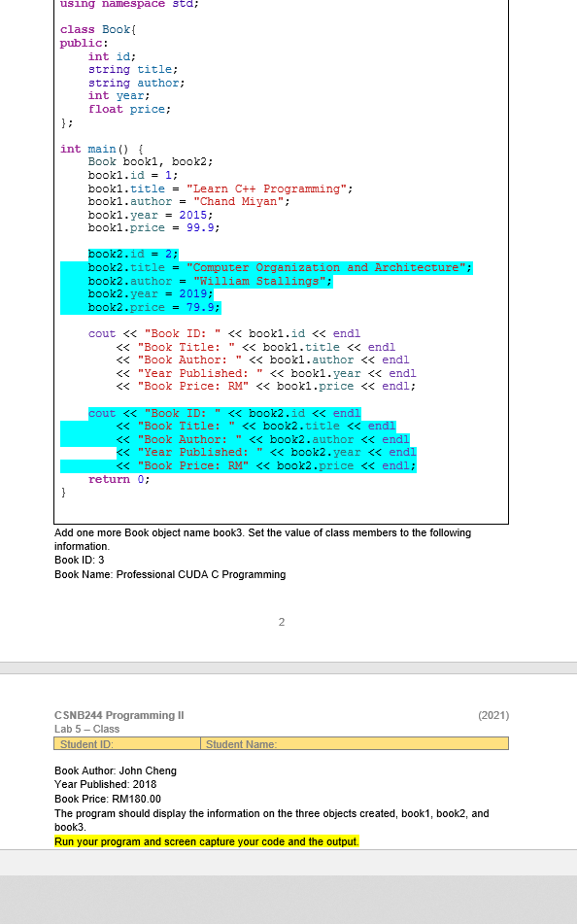The image size is (577, 924).
Task: Click the 'Lab 5 – Class' subheader
Action: [86, 729]
